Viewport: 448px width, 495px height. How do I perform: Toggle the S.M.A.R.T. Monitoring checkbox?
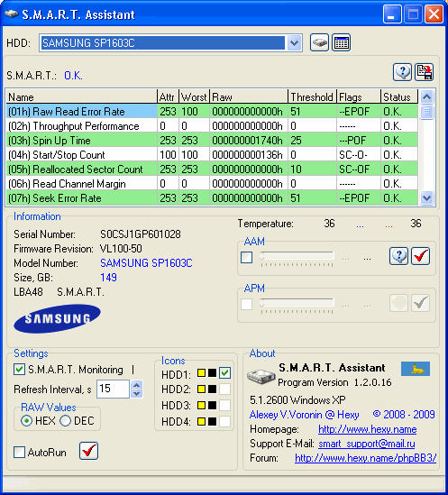[19, 370]
